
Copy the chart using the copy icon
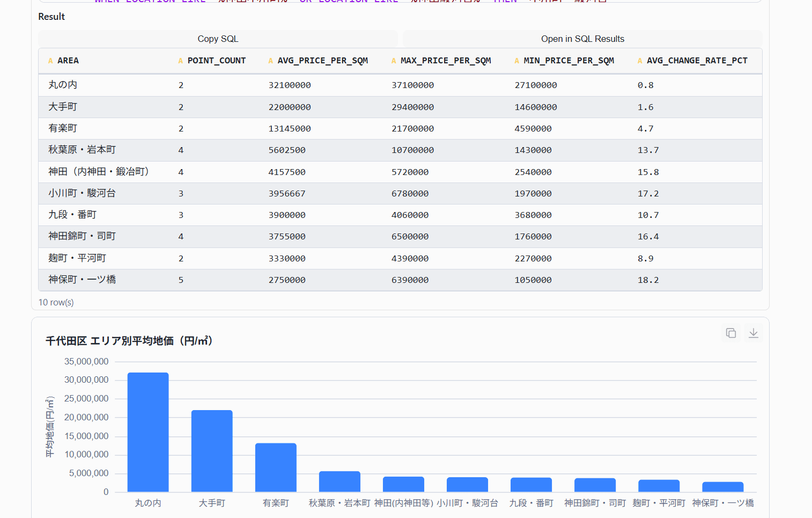click(731, 333)
